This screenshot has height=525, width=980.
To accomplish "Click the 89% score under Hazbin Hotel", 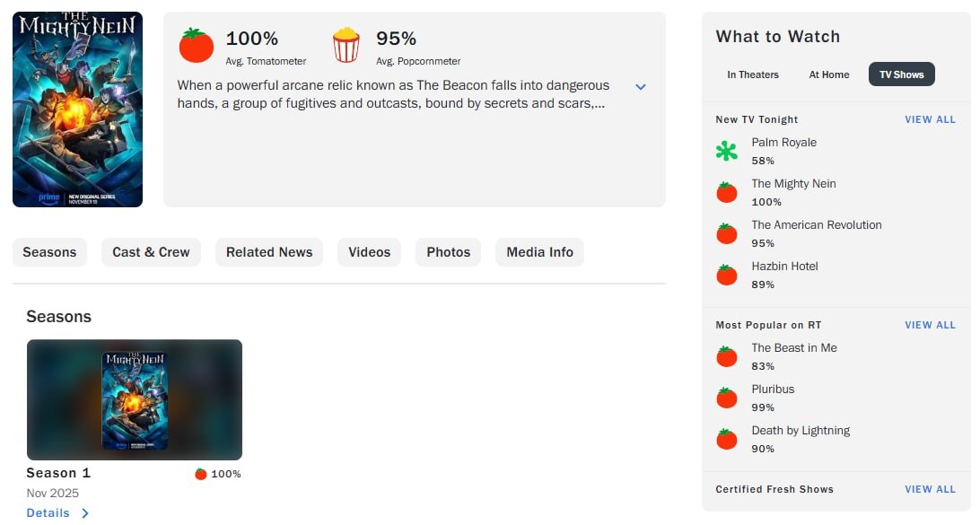I will [763, 284].
